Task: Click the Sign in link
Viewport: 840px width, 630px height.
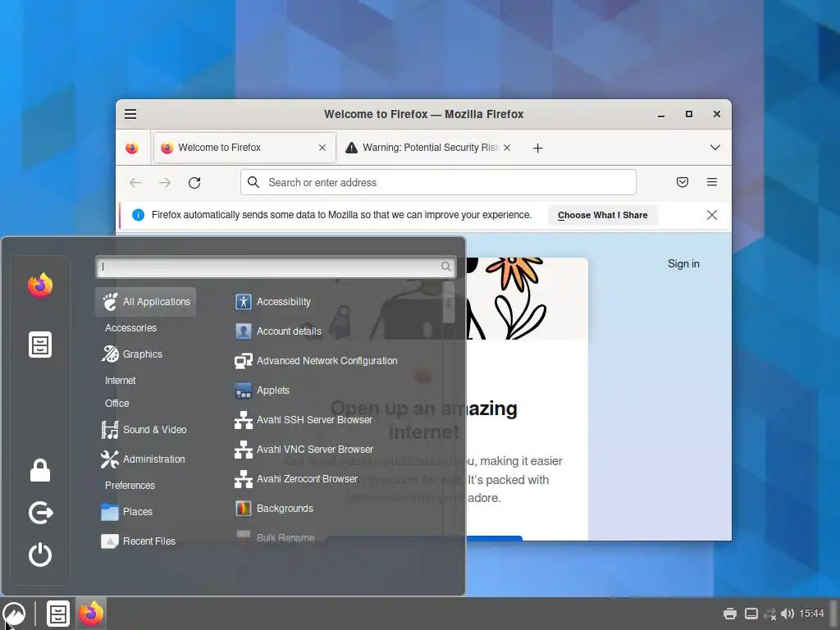Action: [683, 263]
